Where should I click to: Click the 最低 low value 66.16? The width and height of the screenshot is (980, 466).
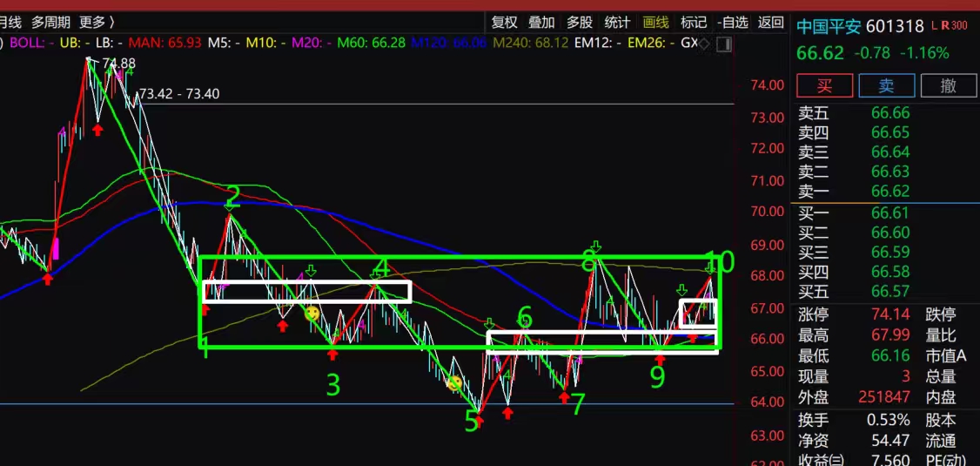890,356
